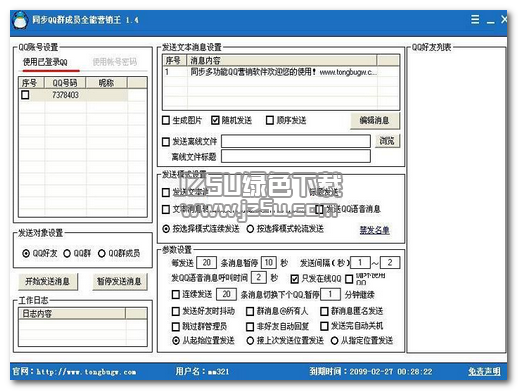Click the 条消息暂停 seconds field showing 10
The image size is (518, 391).
tap(269, 263)
